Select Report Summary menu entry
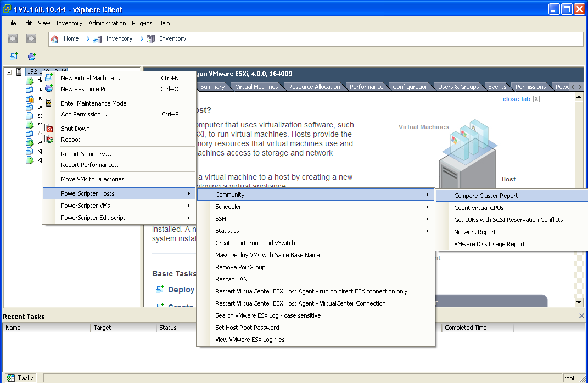This screenshot has width=588, height=383. click(x=119, y=154)
